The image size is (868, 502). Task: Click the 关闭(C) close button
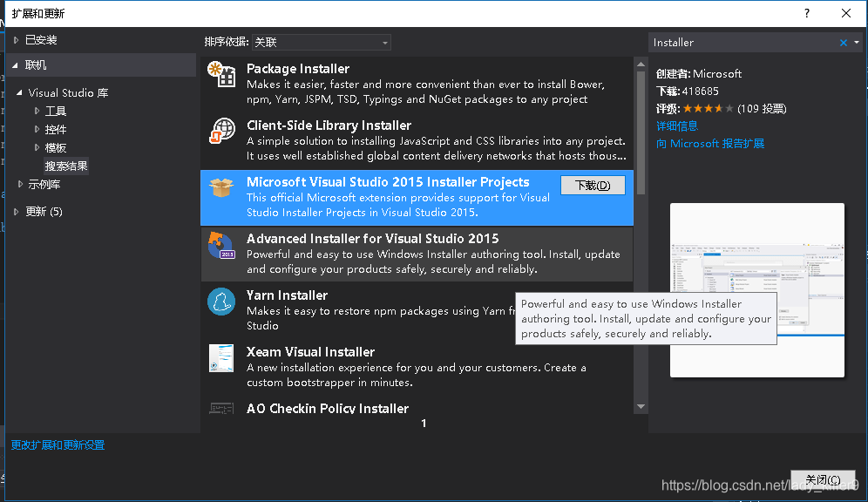(x=823, y=479)
